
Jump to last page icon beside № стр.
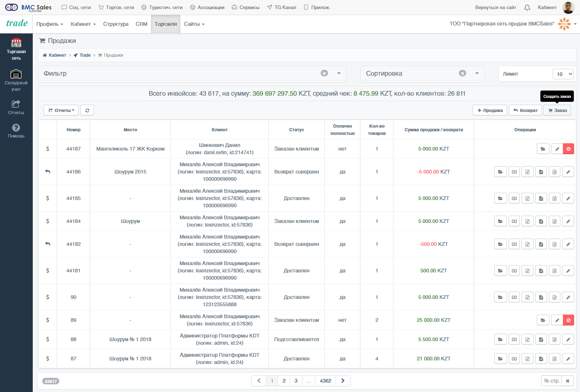coord(568,381)
